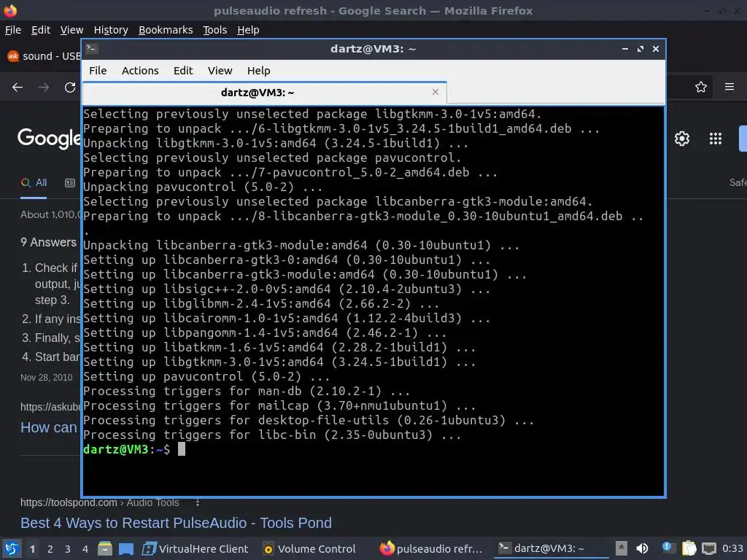The width and height of the screenshot is (747, 560).
Task: Open Firefox Bookmarks menu
Action: [166, 30]
